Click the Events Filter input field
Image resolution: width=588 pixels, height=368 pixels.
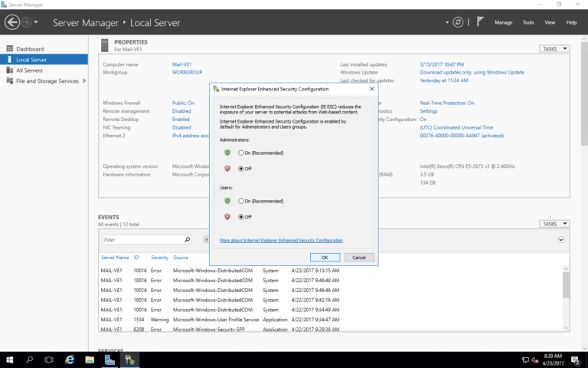[143, 239]
